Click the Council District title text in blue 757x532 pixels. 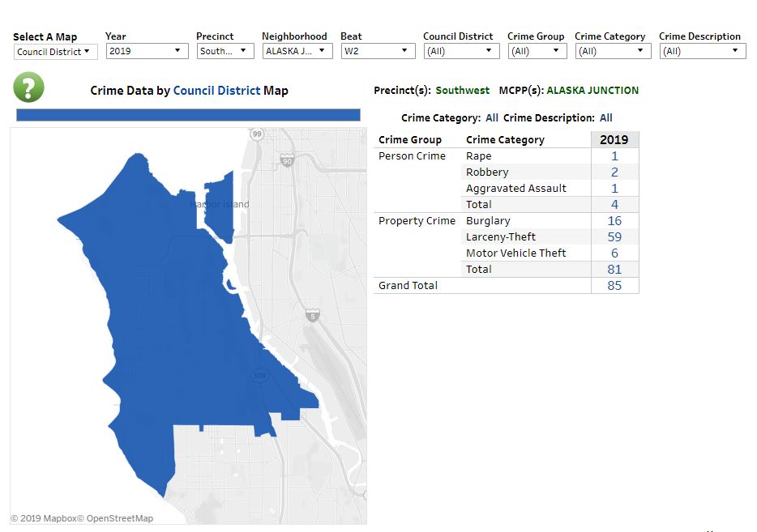(x=216, y=90)
